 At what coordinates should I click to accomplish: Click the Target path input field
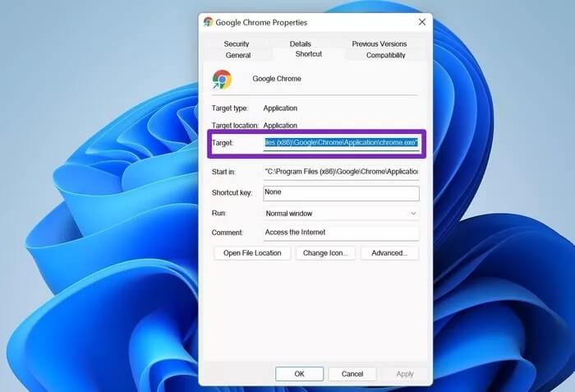(341, 143)
